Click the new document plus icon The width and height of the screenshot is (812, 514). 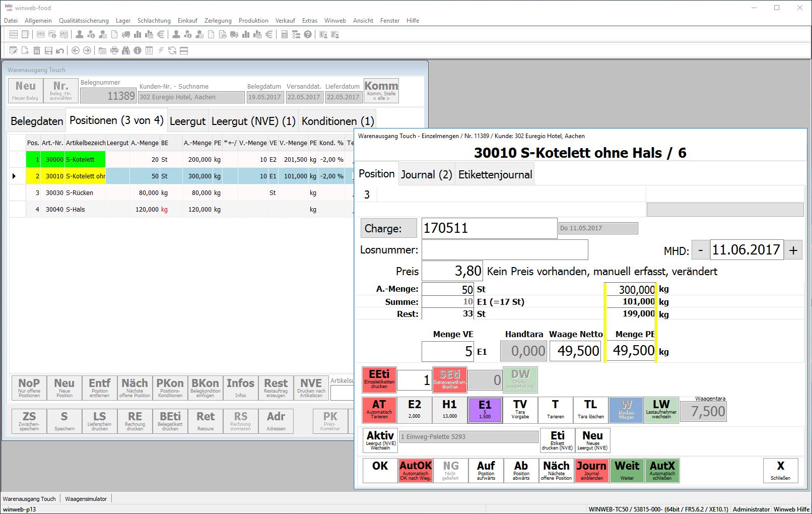coord(25,50)
